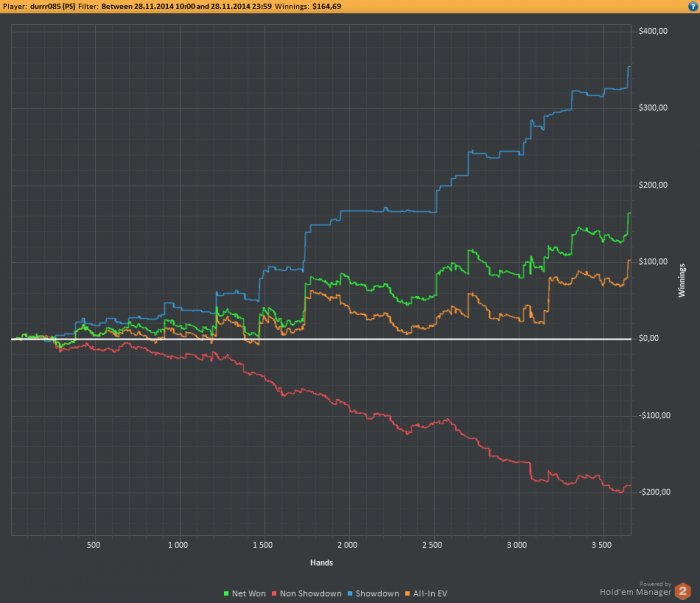Viewport: 700px width, 603px height.
Task: Click the Winnings $164,69 value in header
Action: click(326, 6)
